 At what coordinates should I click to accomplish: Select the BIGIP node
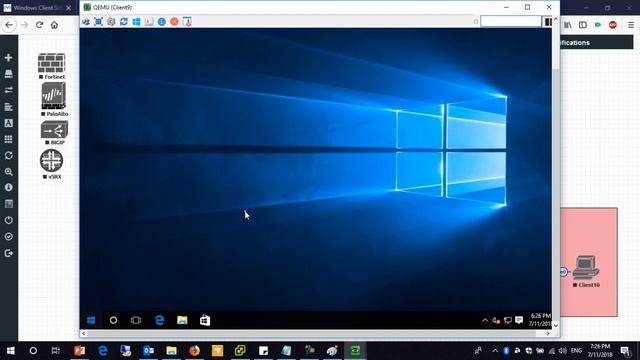pyautogui.click(x=54, y=130)
